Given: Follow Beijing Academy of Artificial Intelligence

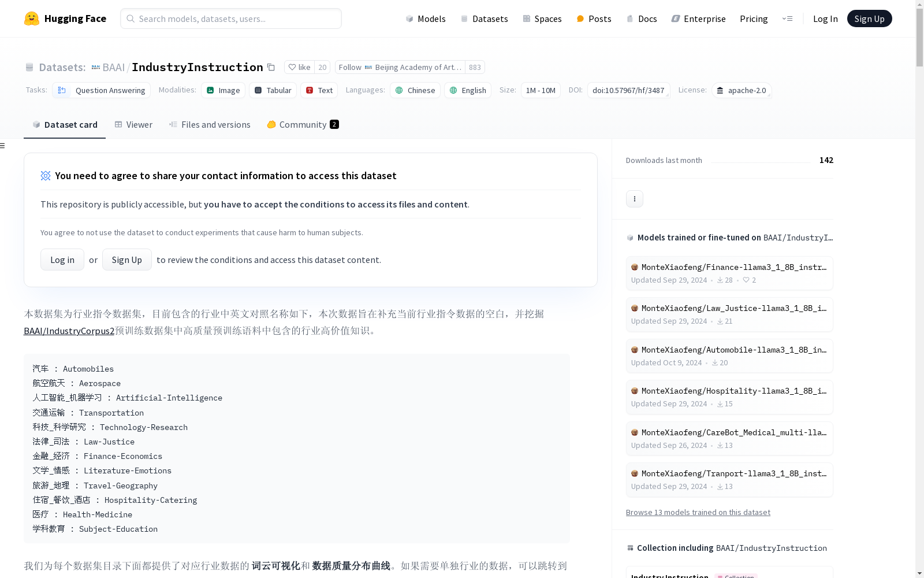Looking at the screenshot, I should 400,67.
